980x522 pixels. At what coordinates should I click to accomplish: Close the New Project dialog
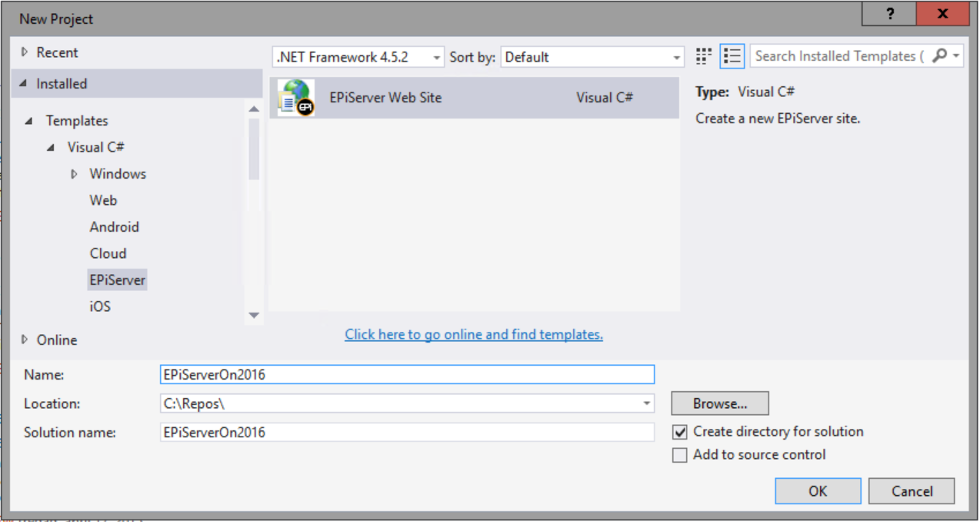pos(942,15)
